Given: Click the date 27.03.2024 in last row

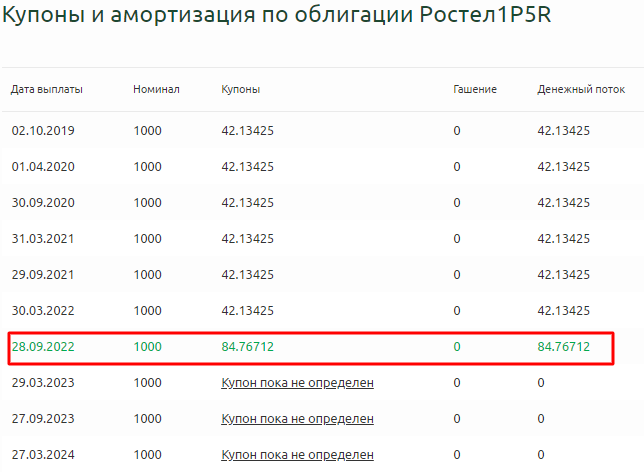Looking at the screenshot, I should (x=43, y=455).
